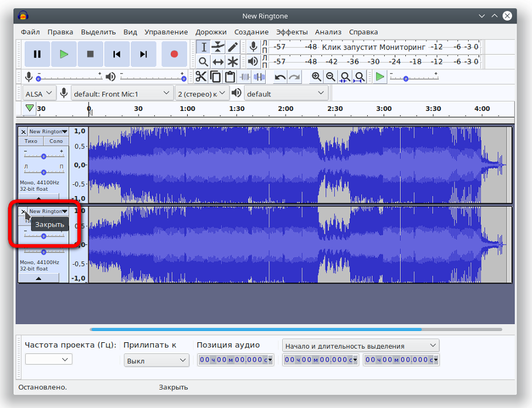Click the Undo arrow icon

[x=280, y=77]
